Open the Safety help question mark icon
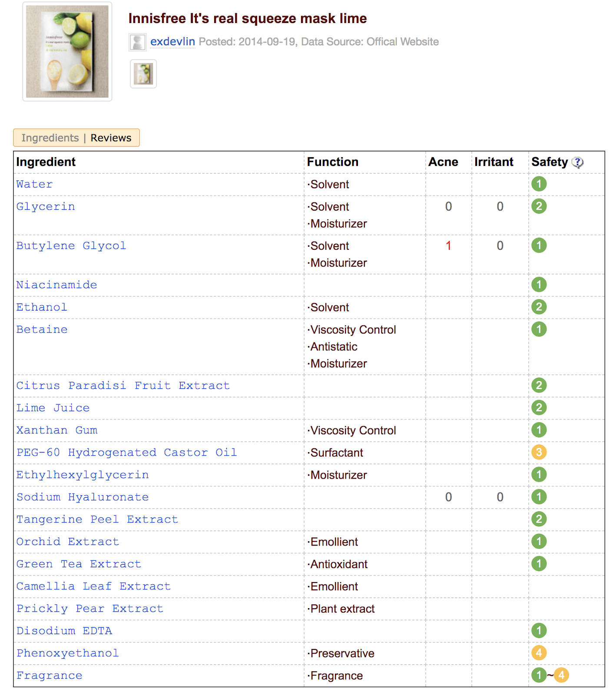The width and height of the screenshot is (616, 695). pos(577,162)
